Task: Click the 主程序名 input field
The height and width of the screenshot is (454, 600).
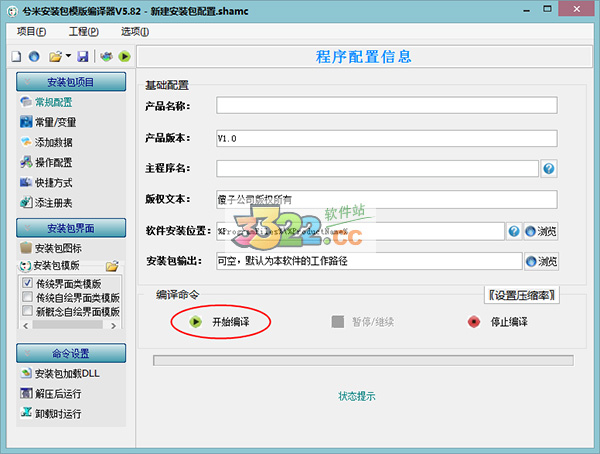Action: 377,168
